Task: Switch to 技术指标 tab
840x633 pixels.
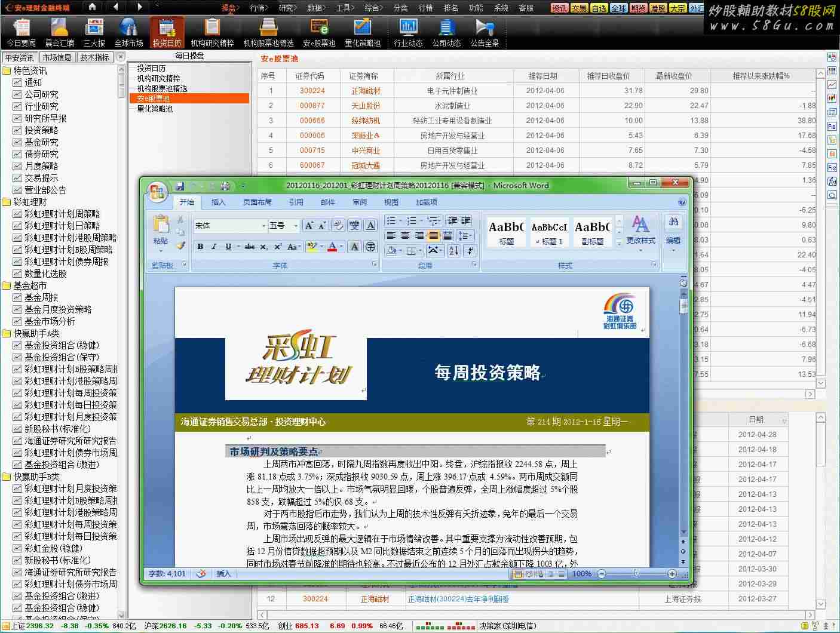Action: (x=95, y=57)
